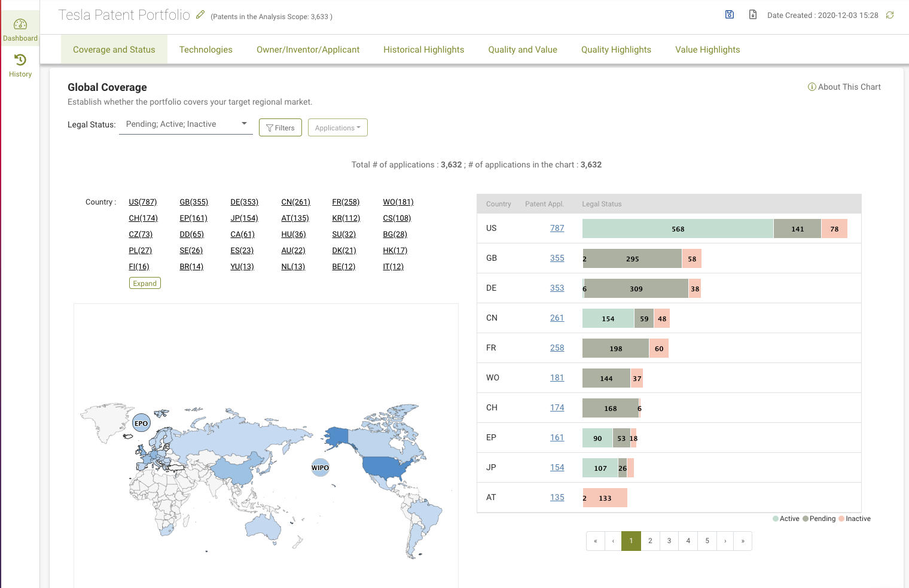The image size is (909, 588).
Task: Expand the country list
Action: (145, 283)
